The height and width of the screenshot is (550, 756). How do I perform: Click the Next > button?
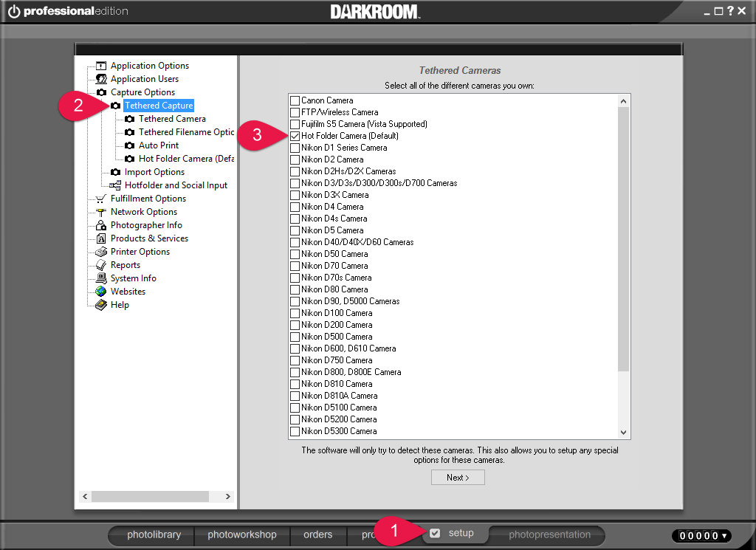click(x=458, y=478)
